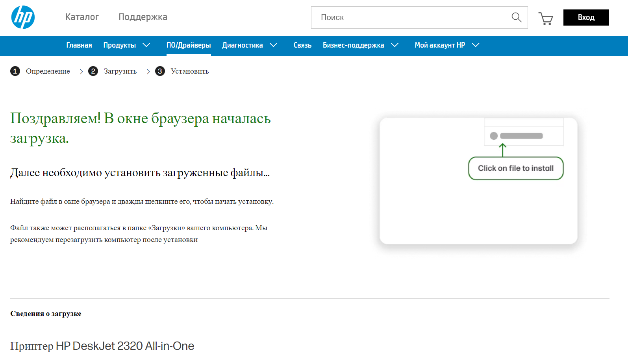Open the Поддержка link

click(x=143, y=17)
